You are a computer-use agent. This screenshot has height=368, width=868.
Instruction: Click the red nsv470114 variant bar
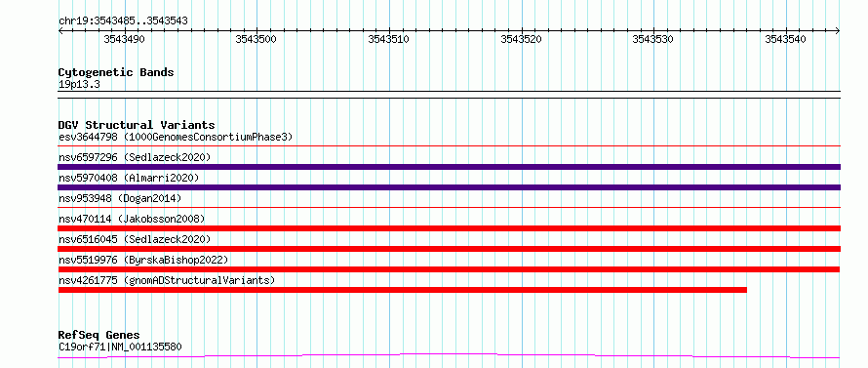pos(450,228)
